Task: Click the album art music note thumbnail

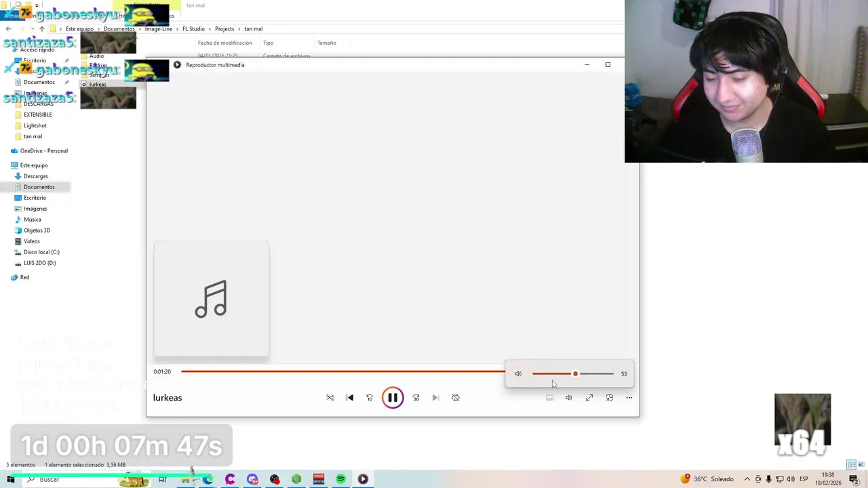Action: click(211, 299)
